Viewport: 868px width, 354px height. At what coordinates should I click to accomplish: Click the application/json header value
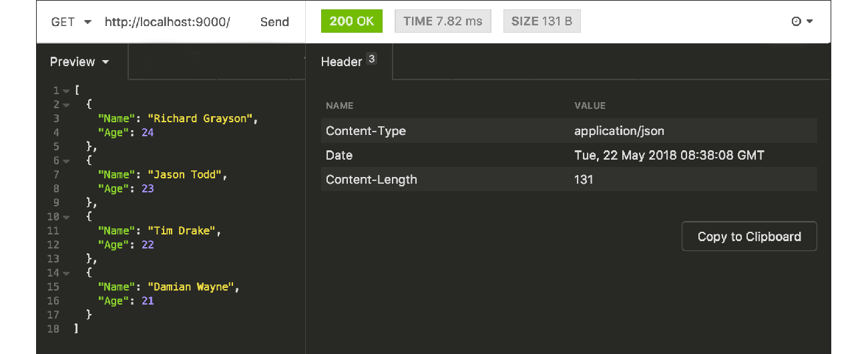[619, 131]
